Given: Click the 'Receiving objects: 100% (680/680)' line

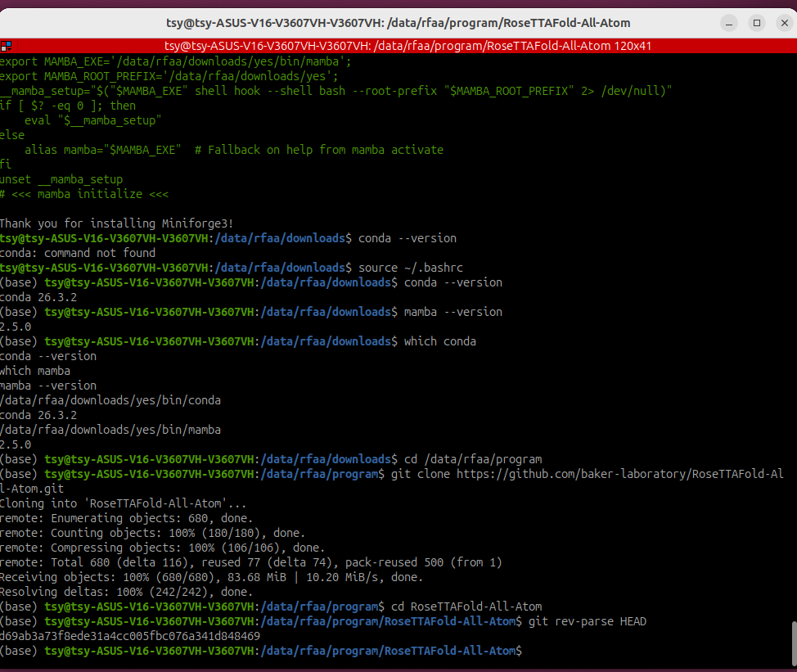Looking at the screenshot, I should coord(211,577).
